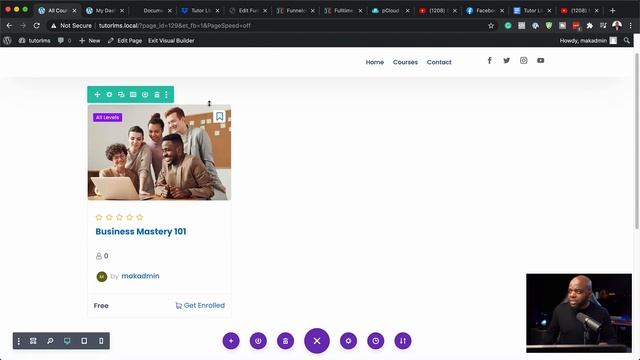640x360 pixels.
Task: Go to the Home menu item
Action: (x=375, y=62)
